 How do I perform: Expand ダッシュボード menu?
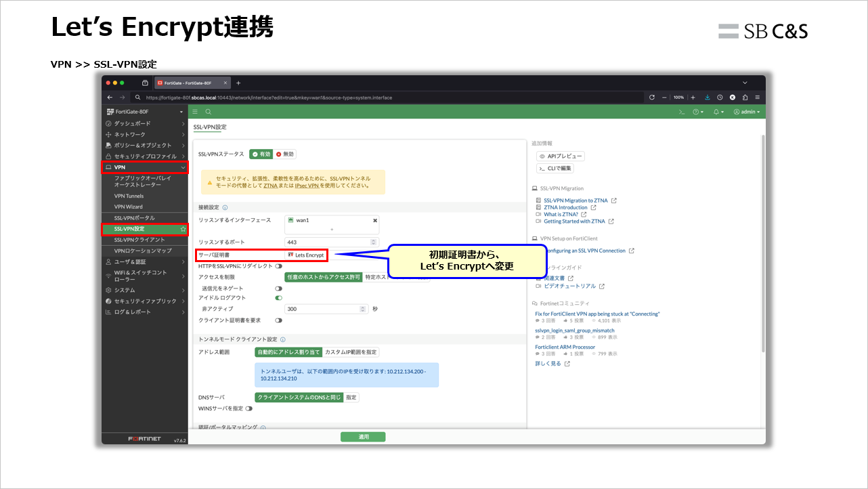click(x=144, y=123)
